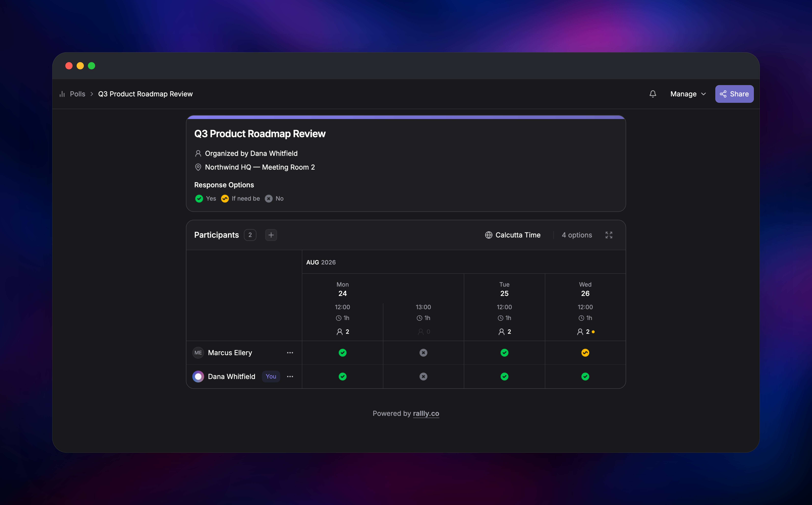Click Dana Whitfield's Yes vote for Tue 25
This screenshot has width=812, height=505.
coord(504,376)
